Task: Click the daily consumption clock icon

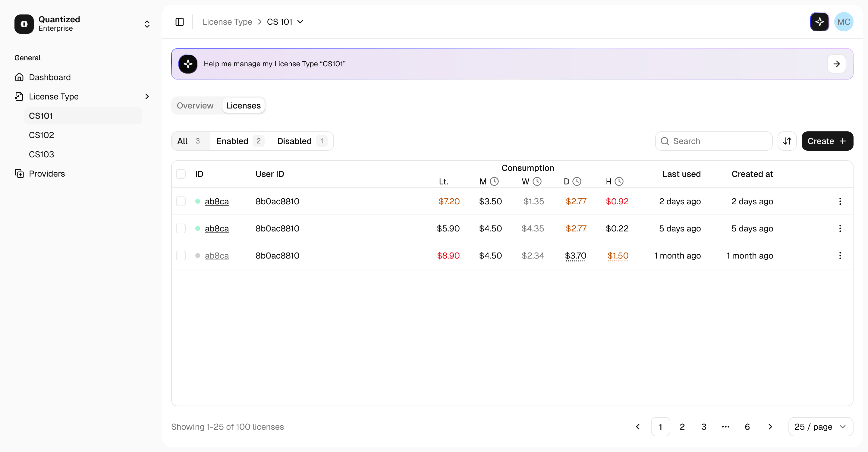Action: click(577, 181)
